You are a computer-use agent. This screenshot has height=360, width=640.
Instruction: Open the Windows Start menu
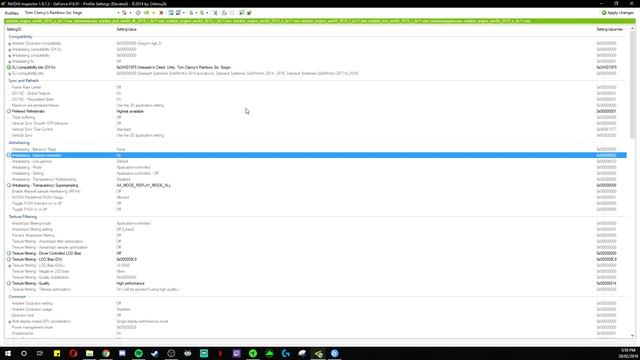point(8,353)
